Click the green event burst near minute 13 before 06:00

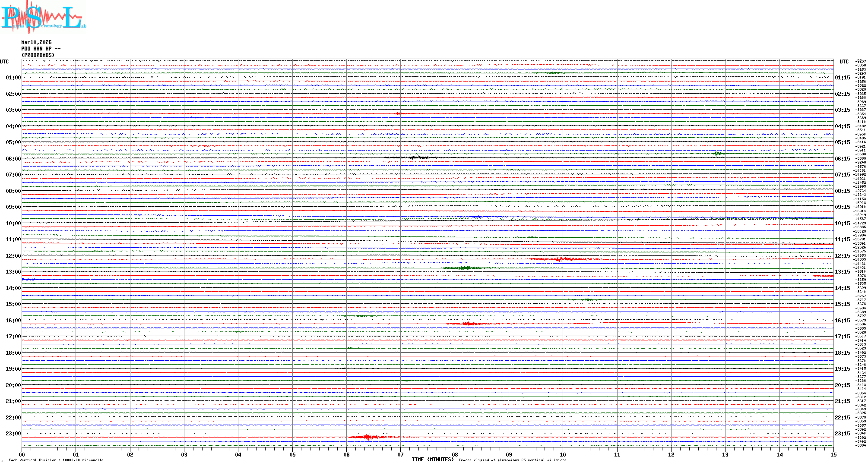717,153
